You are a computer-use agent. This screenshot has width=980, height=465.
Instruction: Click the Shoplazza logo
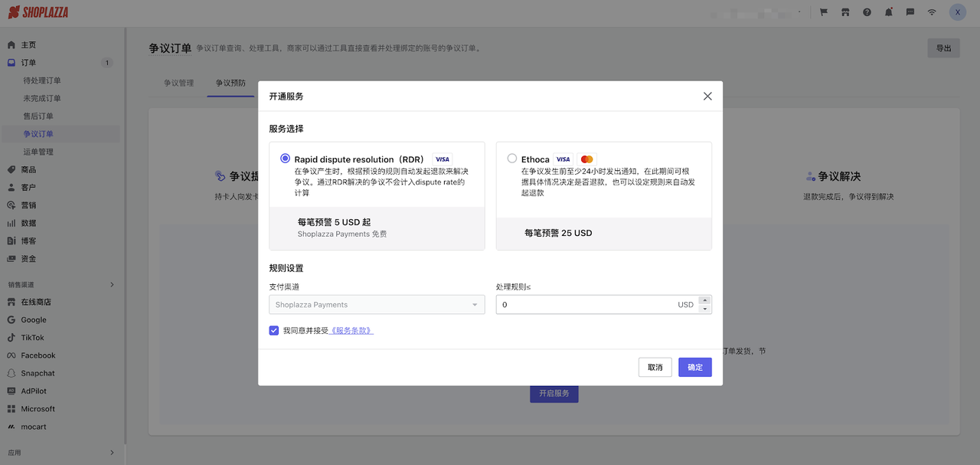pyautogui.click(x=37, y=11)
